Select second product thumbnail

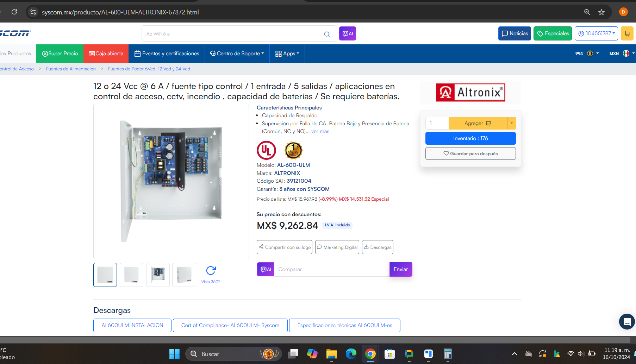[131, 275]
